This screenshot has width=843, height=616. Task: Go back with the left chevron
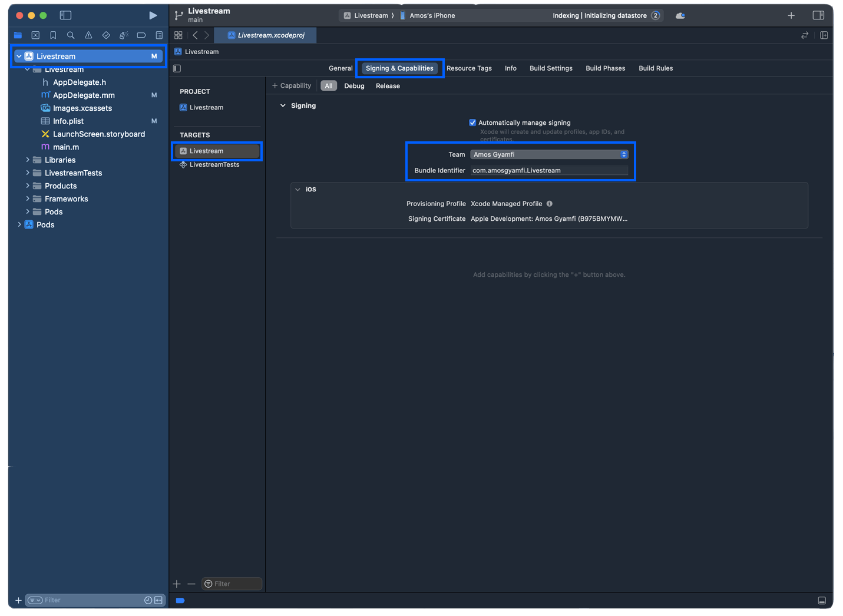pos(195,35)
